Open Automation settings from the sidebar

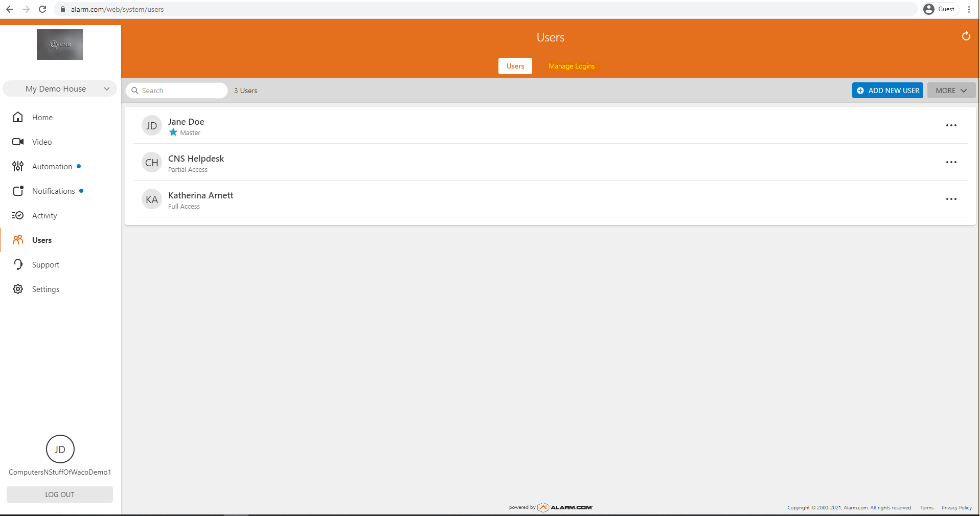coord(18,166)
